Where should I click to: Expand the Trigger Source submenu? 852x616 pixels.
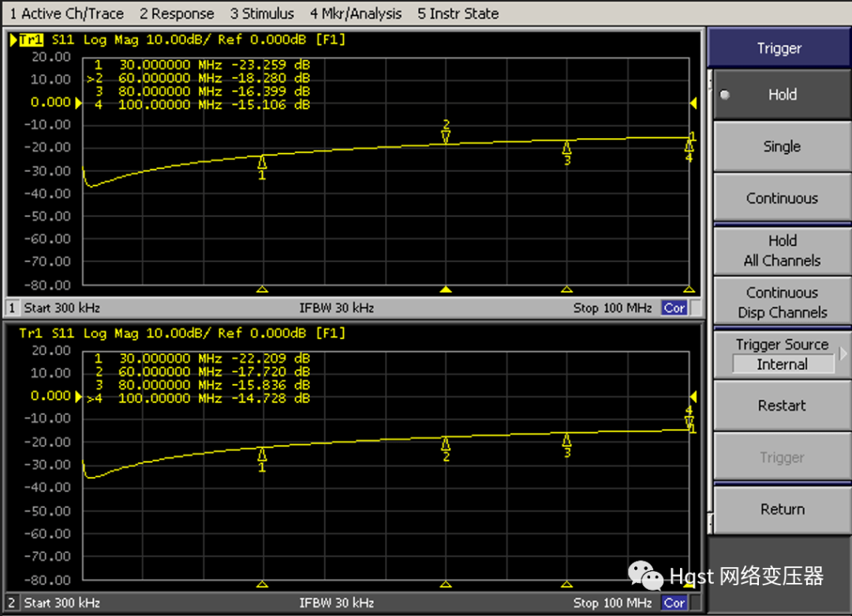pos(843,354)
